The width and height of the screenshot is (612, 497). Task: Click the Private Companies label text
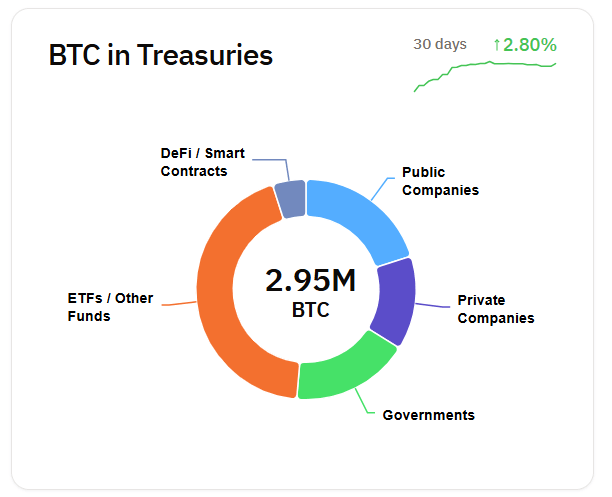click(x=495, y=309)
